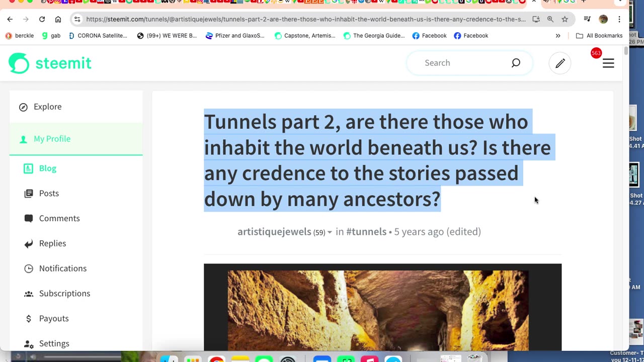Click the 5 years ago timestamp

click(419, 231)
